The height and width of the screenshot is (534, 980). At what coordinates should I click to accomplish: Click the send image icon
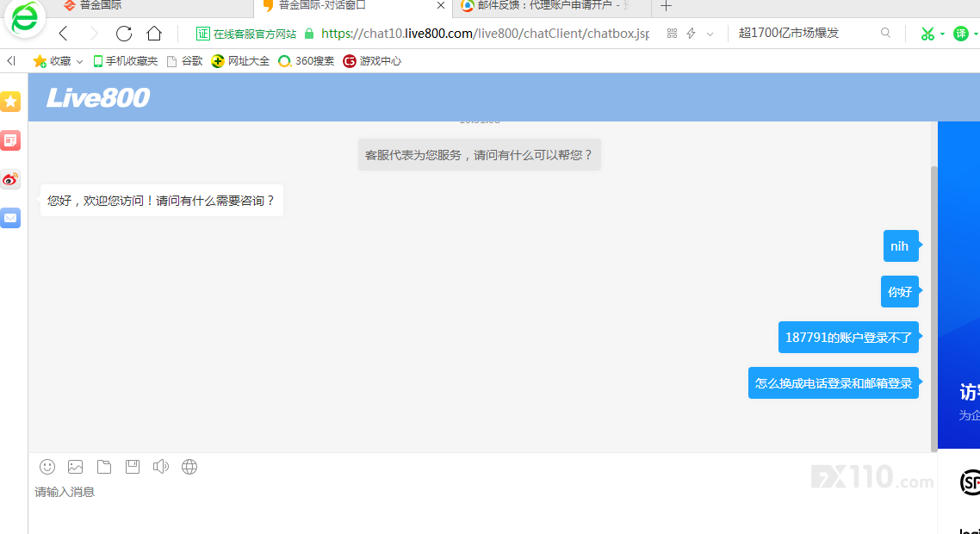coord(76,467)
